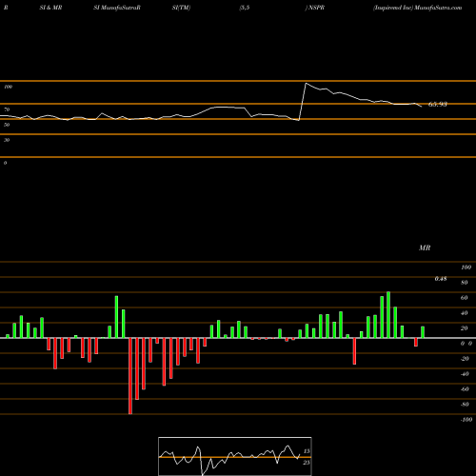Click the last green bar in the histogram
The width and height of the screenshot is (476, 476).
pyautogui.click(x=423, y=332)
